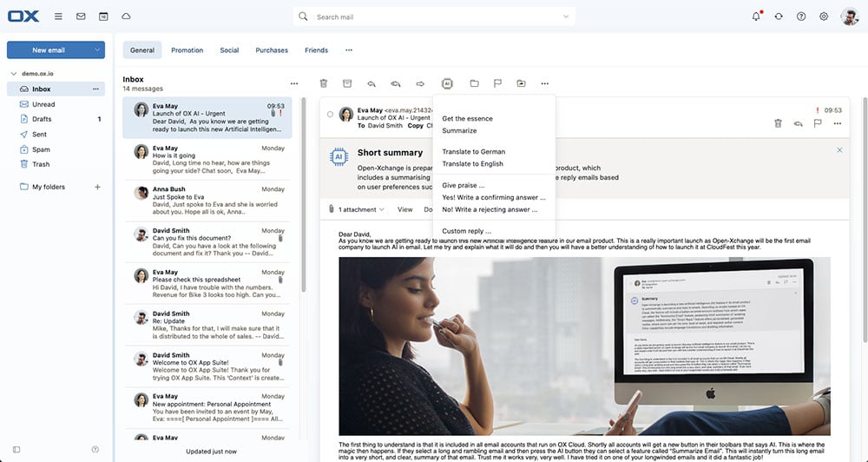Screen dimensions: 868x462
Task: Click the Search mail field
Action: [x=434, y=16]
